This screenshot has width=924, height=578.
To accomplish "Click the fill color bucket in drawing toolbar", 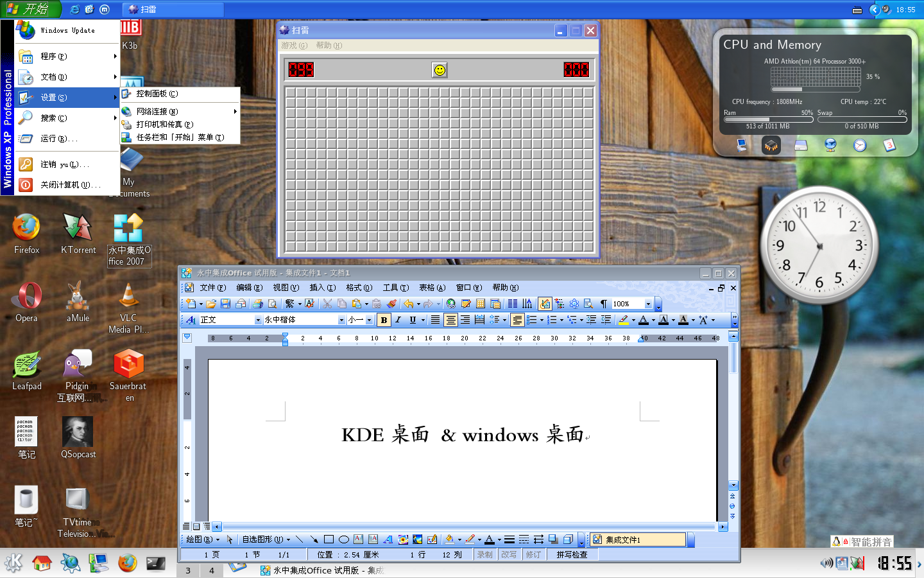I will (449, 539).
